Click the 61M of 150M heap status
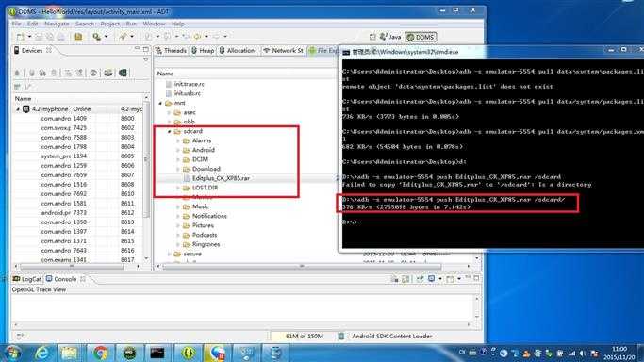Screen dimensions: 644x362 pos(305,337)
